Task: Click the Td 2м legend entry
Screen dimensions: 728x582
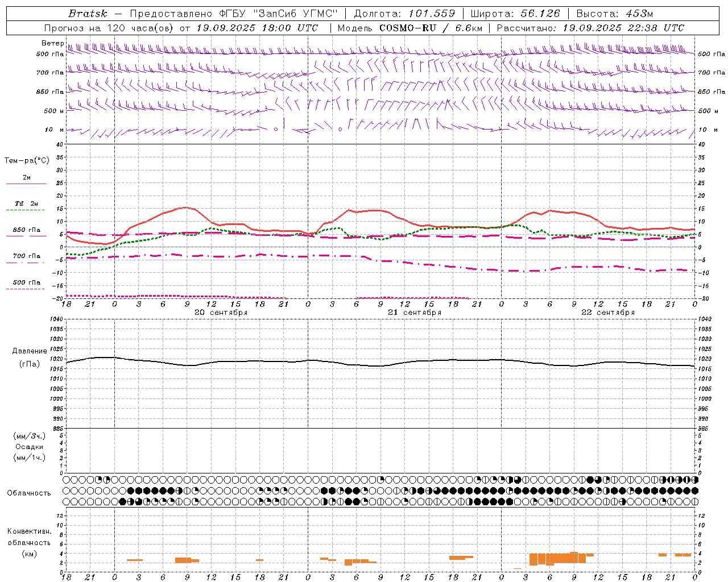Action: [x=26, y=203]
